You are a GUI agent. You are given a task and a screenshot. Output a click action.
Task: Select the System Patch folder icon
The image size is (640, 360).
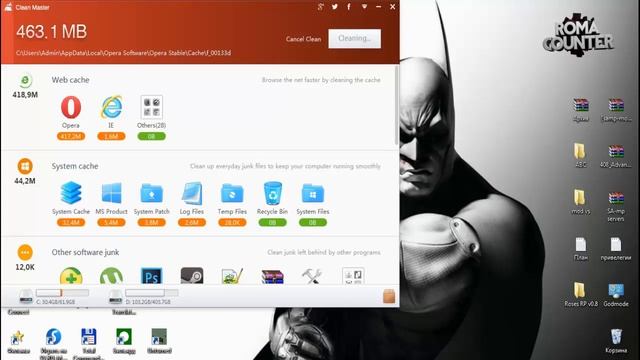pos(151,193)
